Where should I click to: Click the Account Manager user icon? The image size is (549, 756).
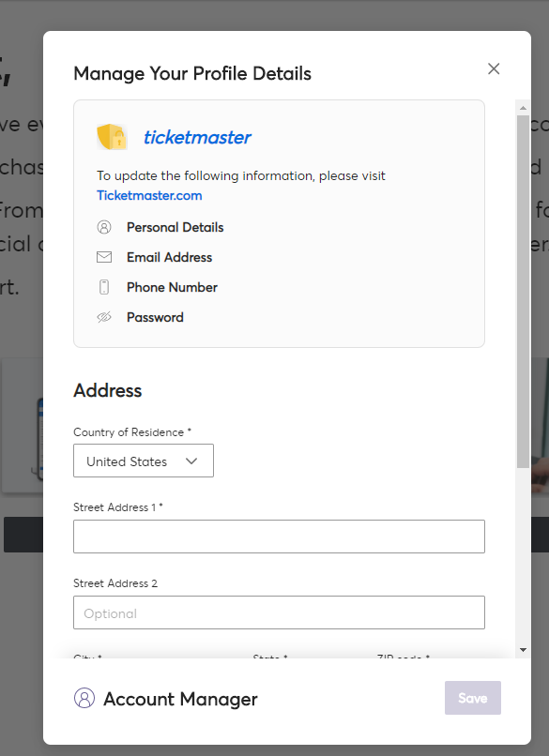click(84, 698)
